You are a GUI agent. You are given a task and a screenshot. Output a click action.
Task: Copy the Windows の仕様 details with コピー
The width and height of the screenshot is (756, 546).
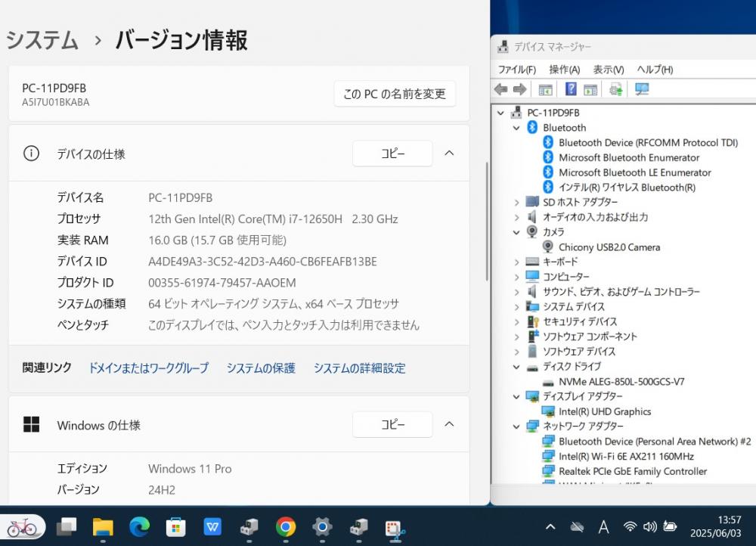(x=392, y=424)
